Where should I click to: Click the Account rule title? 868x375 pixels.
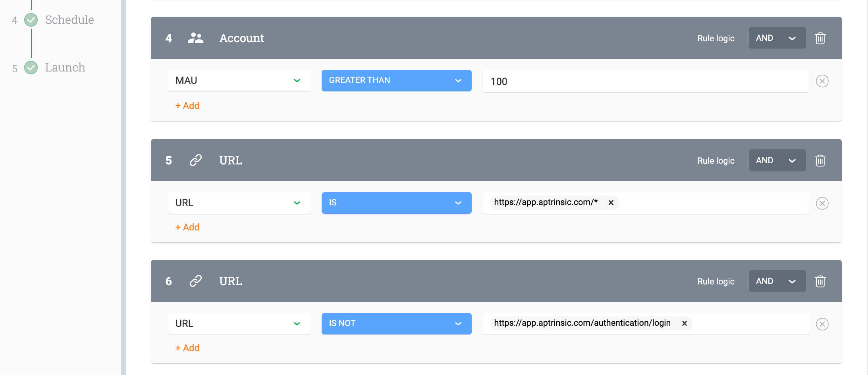[242, 38]
